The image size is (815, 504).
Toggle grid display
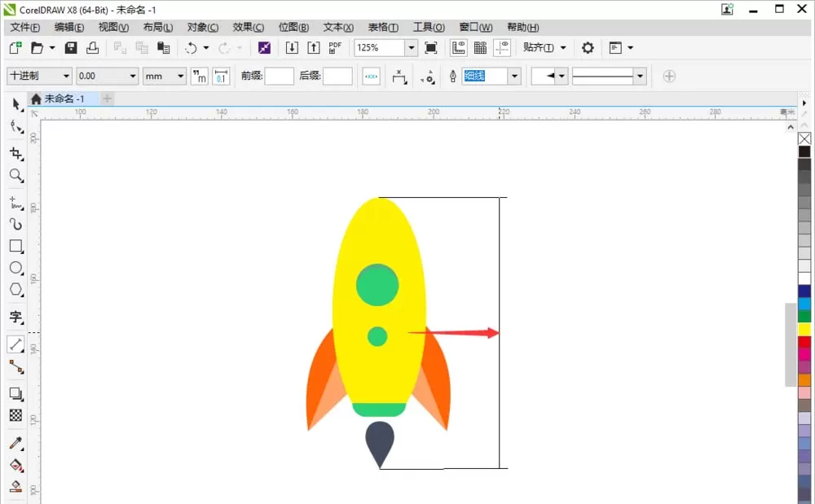pos(480,48)
